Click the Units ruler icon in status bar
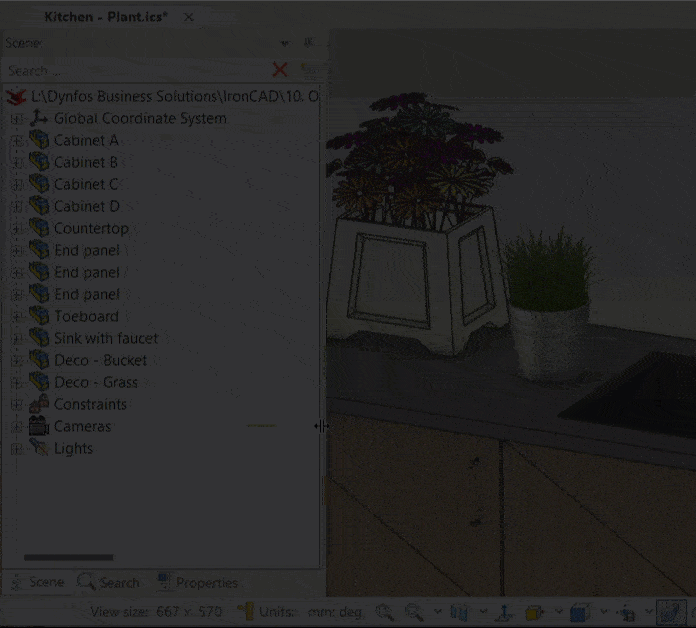Image resolution: width=696 pixels, height=628 pixels. [x=245, y=611]
